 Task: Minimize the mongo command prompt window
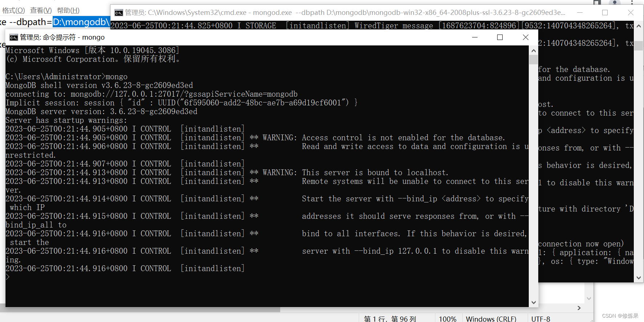(475, 37)
